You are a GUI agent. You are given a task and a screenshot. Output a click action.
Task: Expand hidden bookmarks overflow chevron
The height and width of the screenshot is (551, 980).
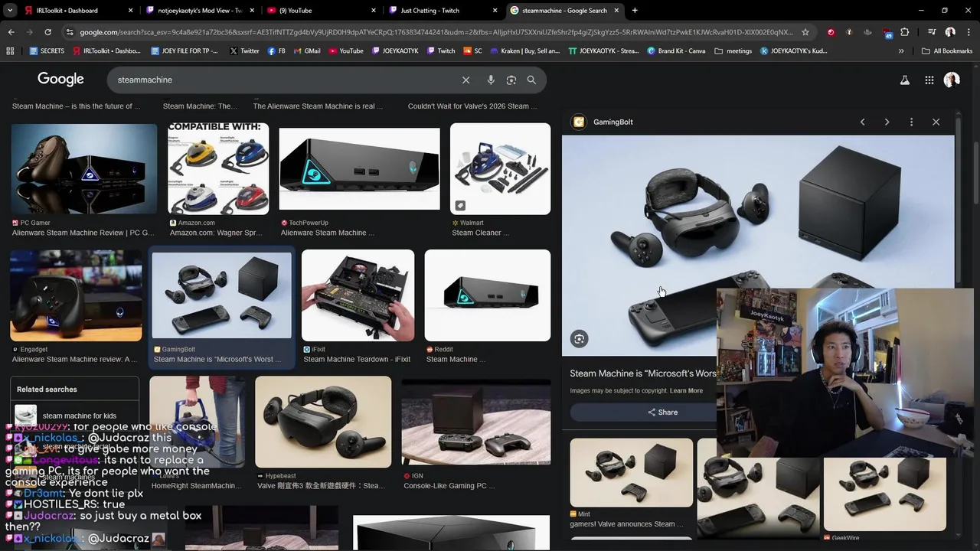[901, 51]
